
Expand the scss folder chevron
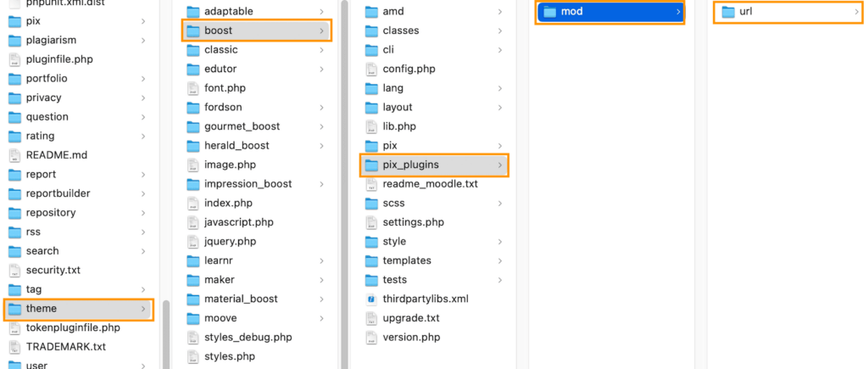click(500, 204)
